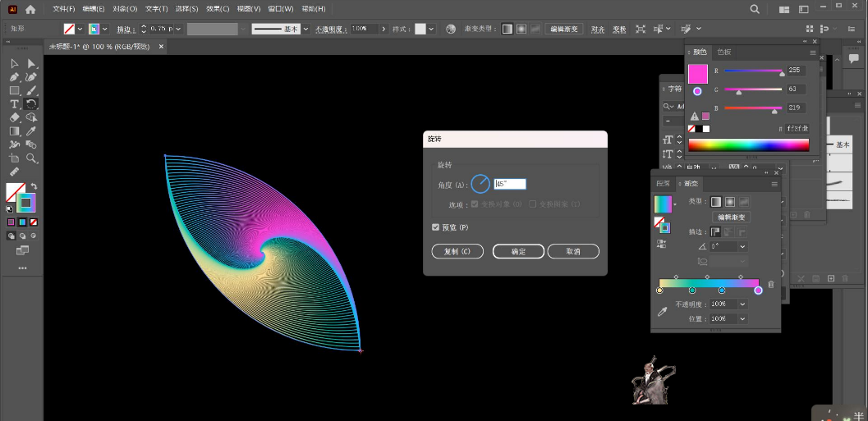
Task: Delete gradient stop with trash icon
Action: (771, 283)
